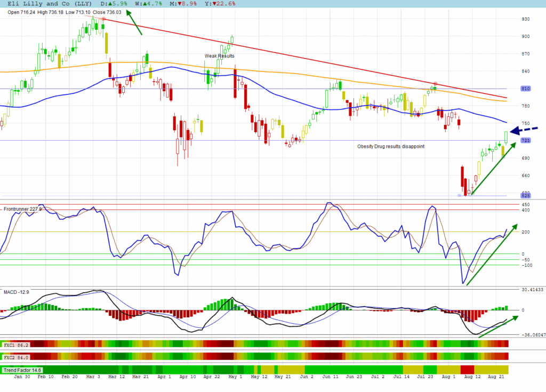Image resolution: width=546 pixels, height=392 pixels.
Task: Click the 690 price axis label
Action: (525, 158)
